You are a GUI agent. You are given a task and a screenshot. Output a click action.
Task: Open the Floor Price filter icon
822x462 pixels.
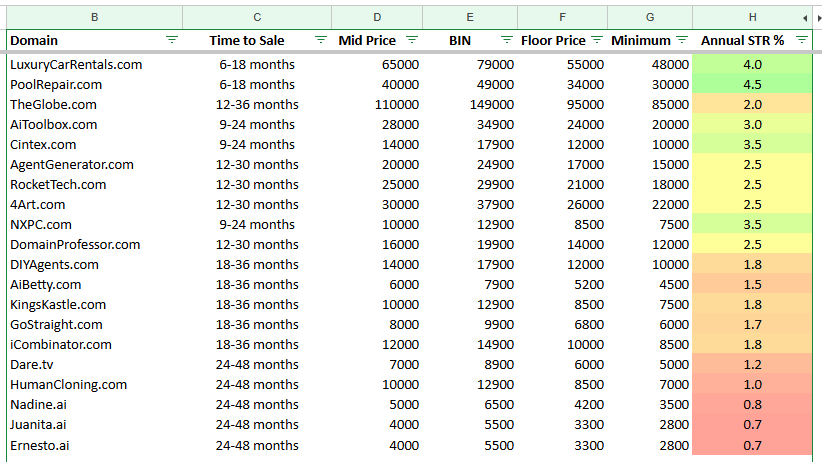coord(597,40)
